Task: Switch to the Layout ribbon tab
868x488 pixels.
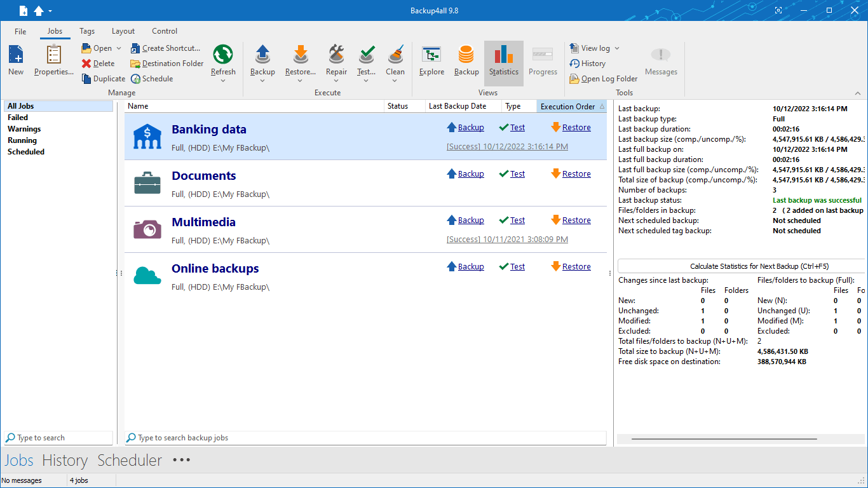Action: click(123, 31)
